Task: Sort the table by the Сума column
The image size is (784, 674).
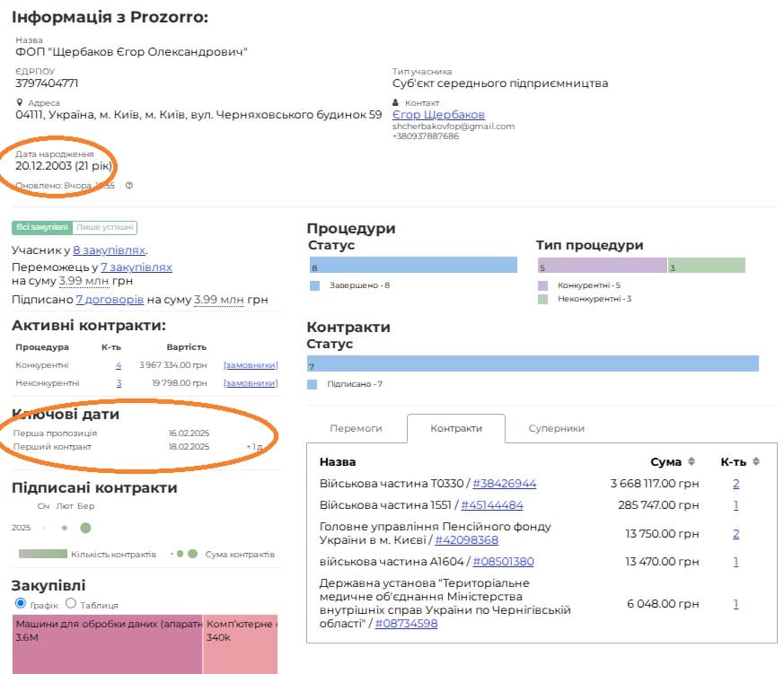Action: (x=692, y=462)
